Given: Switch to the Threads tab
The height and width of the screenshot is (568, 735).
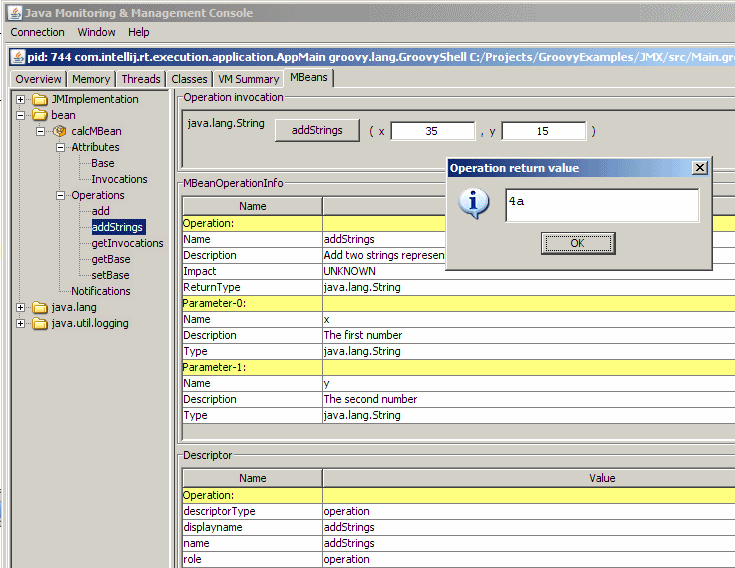Looking at the screenshot, I should coord(141,79).
